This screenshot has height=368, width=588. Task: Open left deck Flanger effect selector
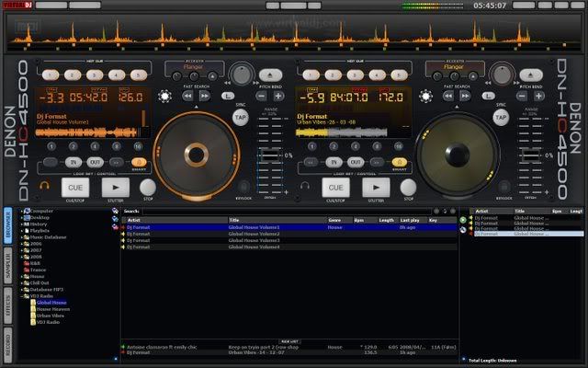click(194, 67)
